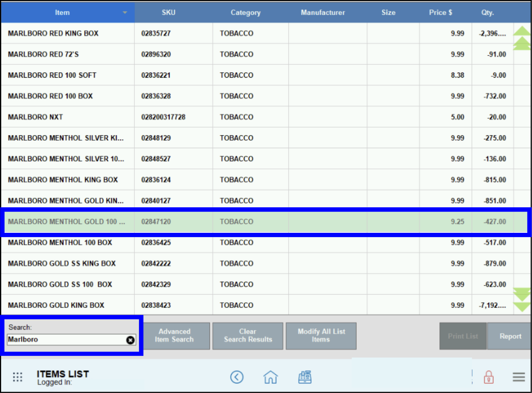The width and height of the screenshot is (532, 393).
Task: Open the apps grid icon in footer
Action: coord(17,377)
